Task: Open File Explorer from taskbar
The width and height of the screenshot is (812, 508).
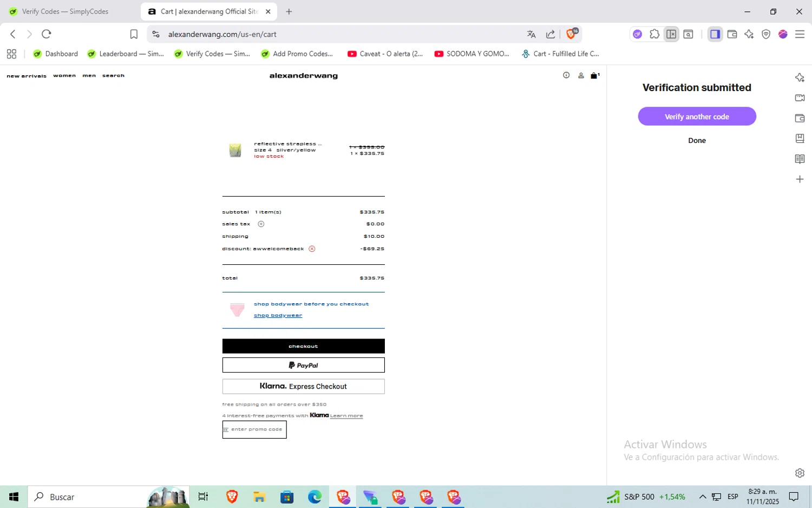Action: point(259,497)
